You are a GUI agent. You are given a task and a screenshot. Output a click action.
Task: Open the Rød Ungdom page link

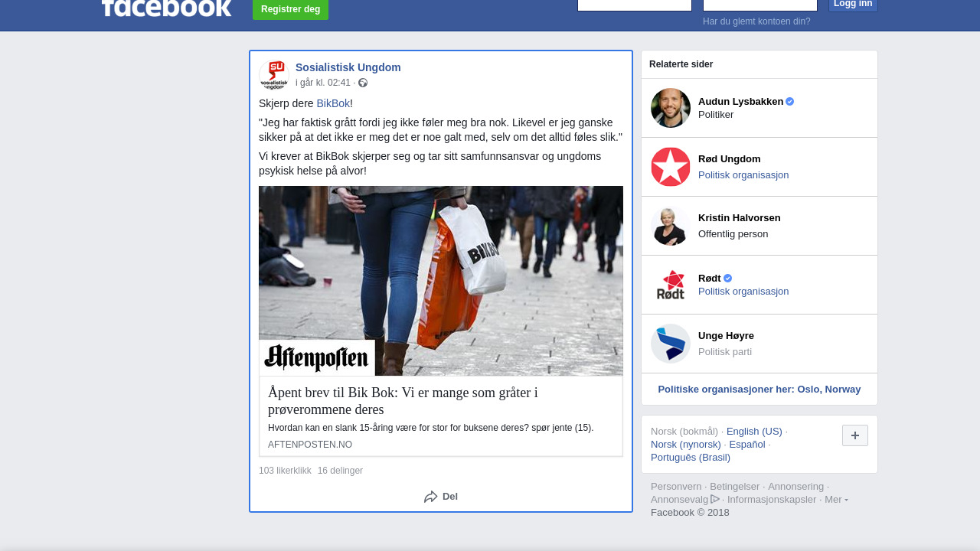[730, 159]
